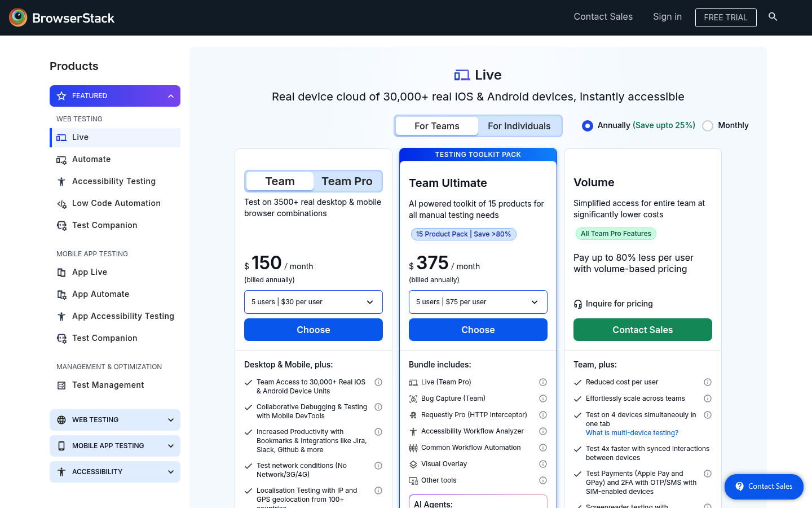Select the Monthly billing radio button
Screen dimensions: 812x508
708,126
